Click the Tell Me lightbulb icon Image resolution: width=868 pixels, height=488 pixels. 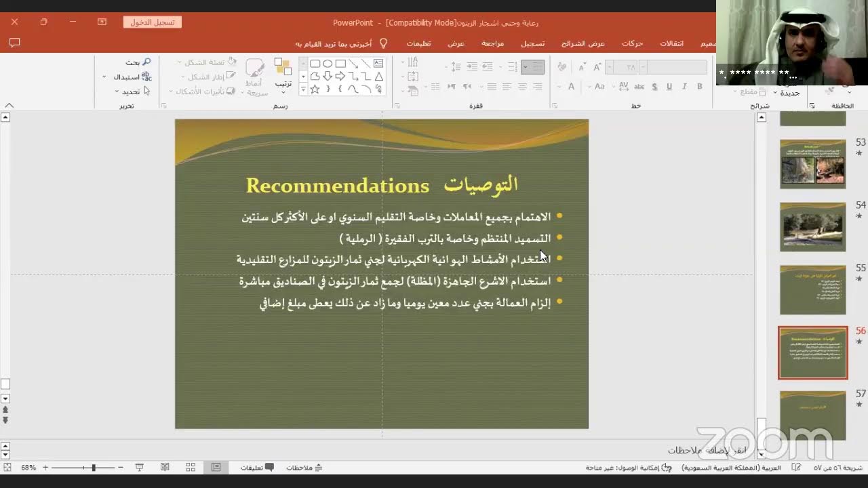(383, 43)
